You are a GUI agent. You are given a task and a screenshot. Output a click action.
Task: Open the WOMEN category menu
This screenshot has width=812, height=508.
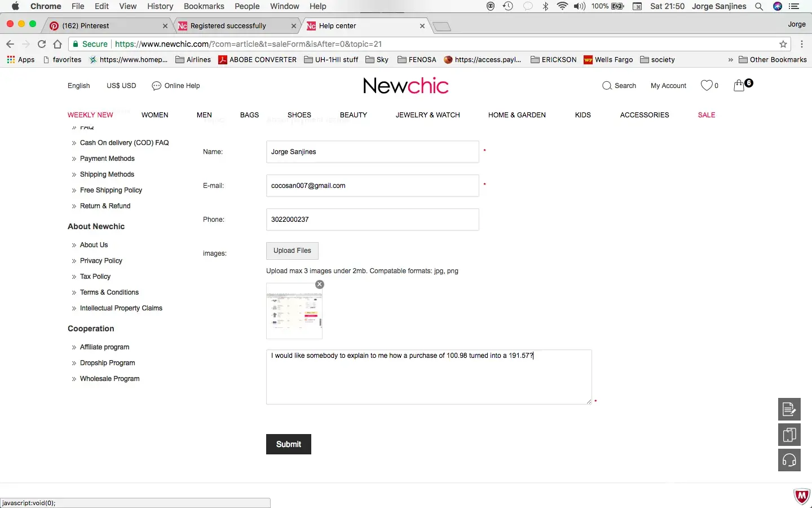(x=155, y=115)
